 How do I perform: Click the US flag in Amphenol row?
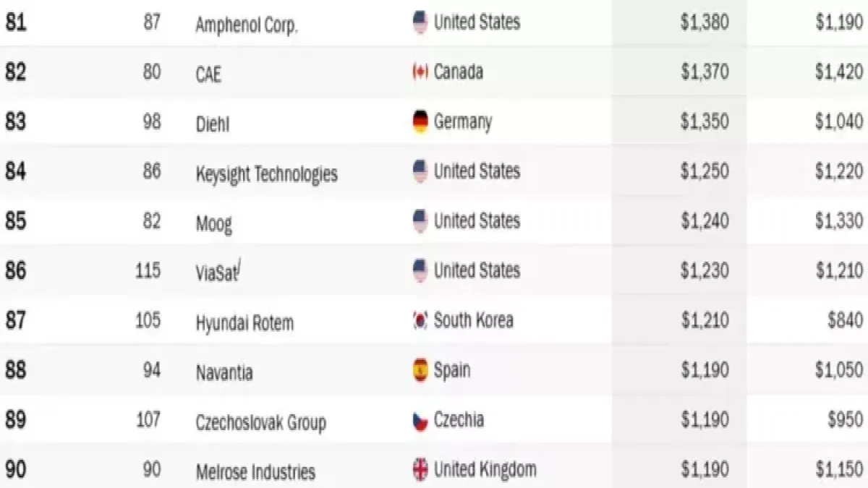coord(420,22)
